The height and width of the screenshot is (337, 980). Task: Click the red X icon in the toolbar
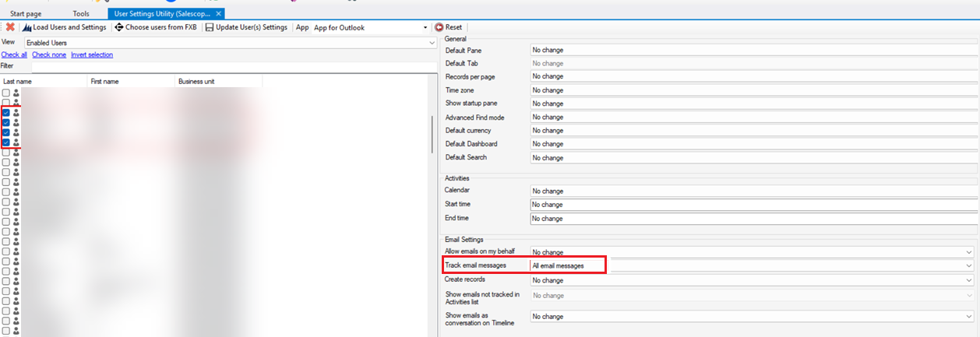tap(10, 27)
